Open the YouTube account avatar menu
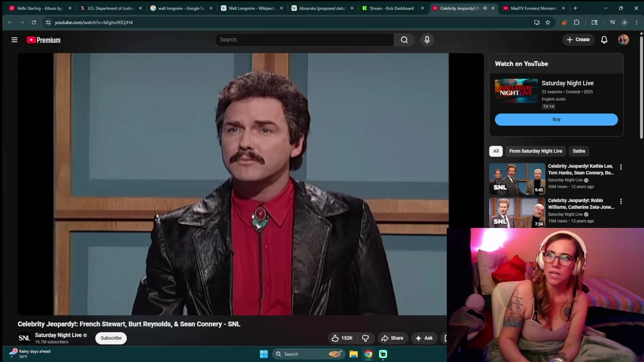Screen dimensions: 644x362 [x=623, y=40]
